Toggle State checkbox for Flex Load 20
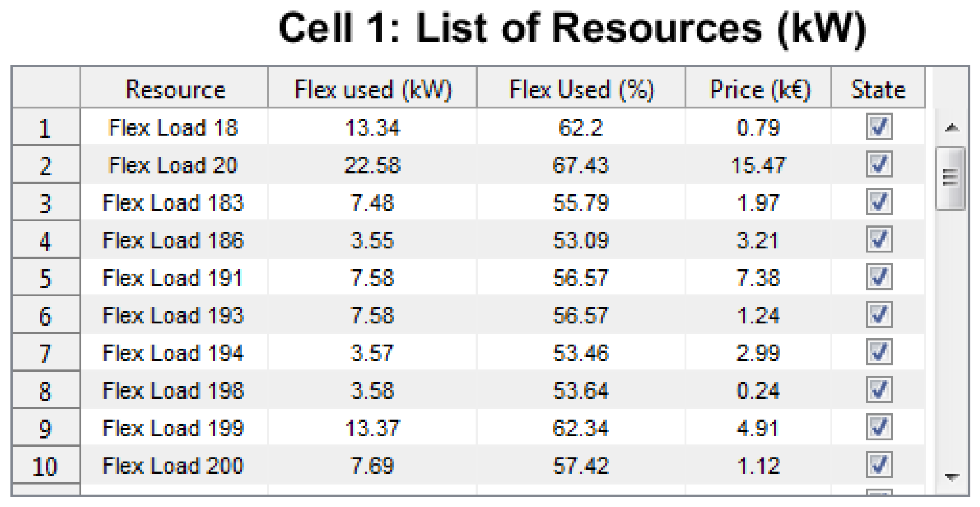 [x=878, y=165]
